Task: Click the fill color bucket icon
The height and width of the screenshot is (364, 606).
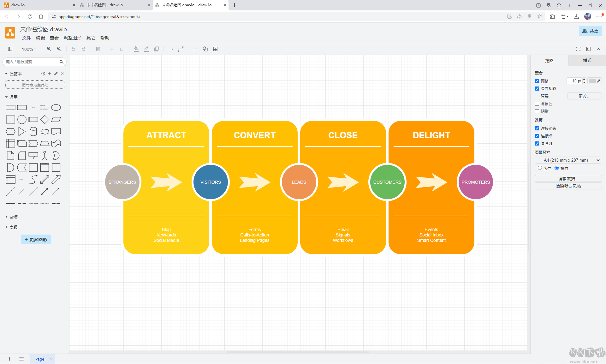Action: pyautogui.click(x=136, y=49)
